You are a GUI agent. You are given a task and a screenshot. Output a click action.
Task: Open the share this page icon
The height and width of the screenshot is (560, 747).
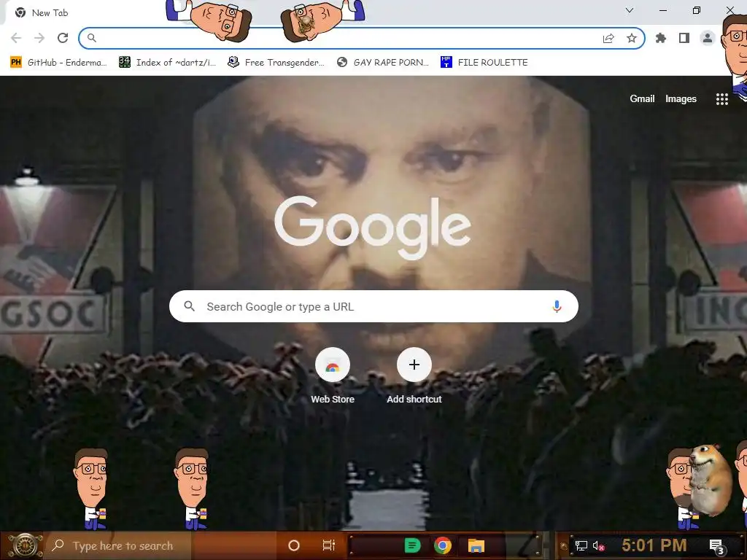(608, 39)
